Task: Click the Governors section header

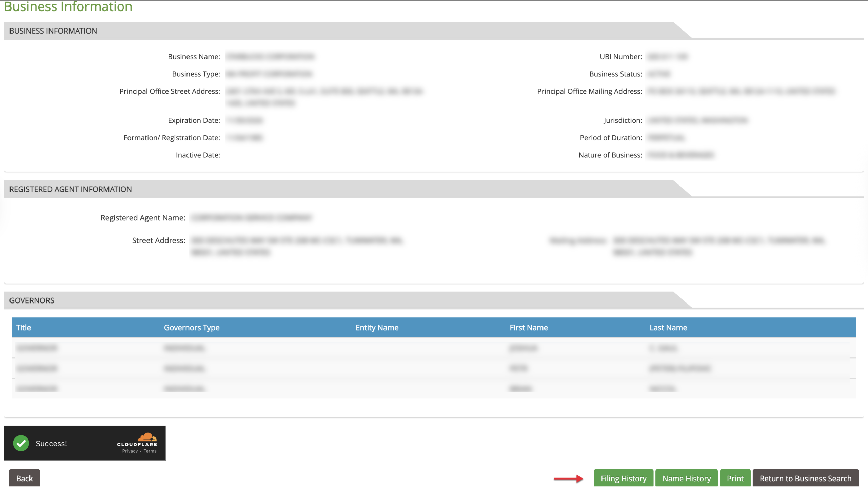Action: (x=32, y=300)
